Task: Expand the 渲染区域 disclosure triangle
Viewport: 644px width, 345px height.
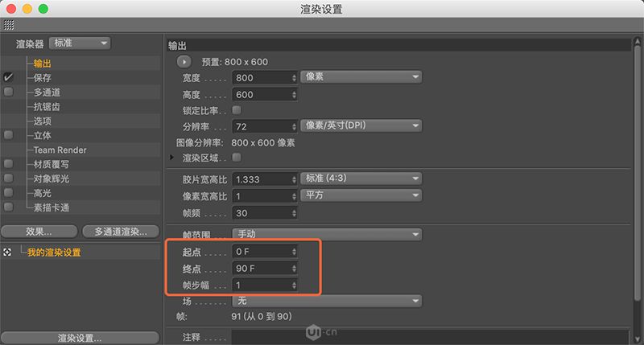Action: (172, 158)
